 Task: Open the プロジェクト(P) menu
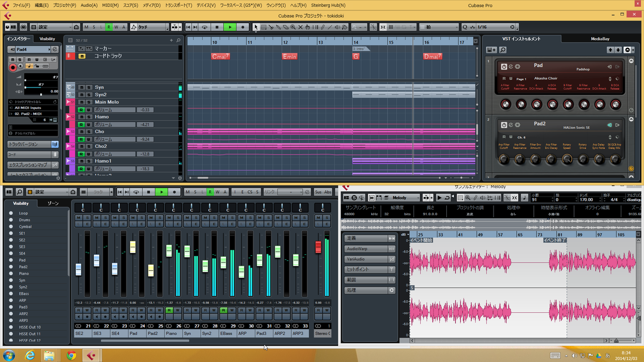click(x=64, y=5)
